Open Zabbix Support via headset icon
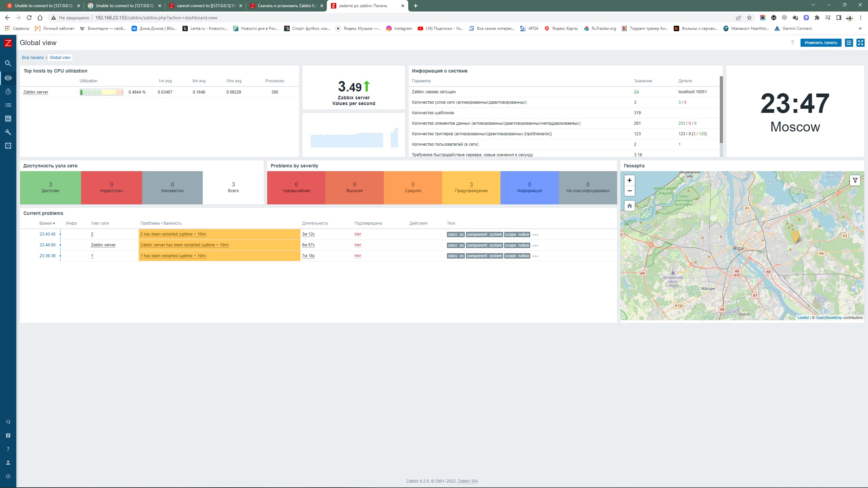868x488 pixels. 8,422
